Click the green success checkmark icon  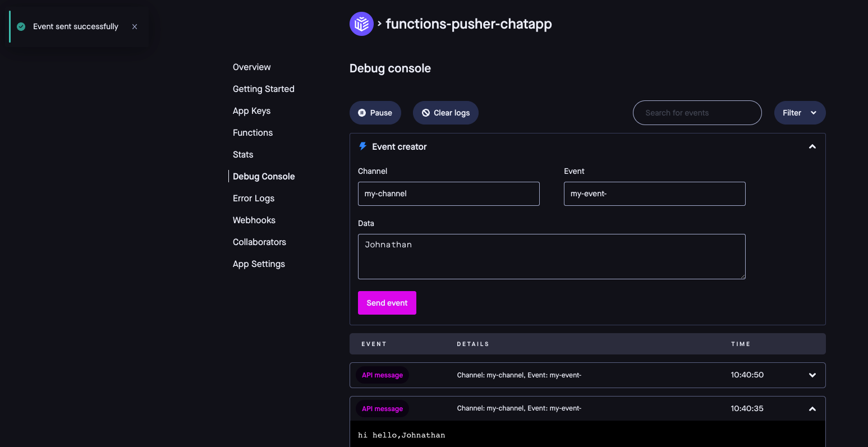coord(21,26)
